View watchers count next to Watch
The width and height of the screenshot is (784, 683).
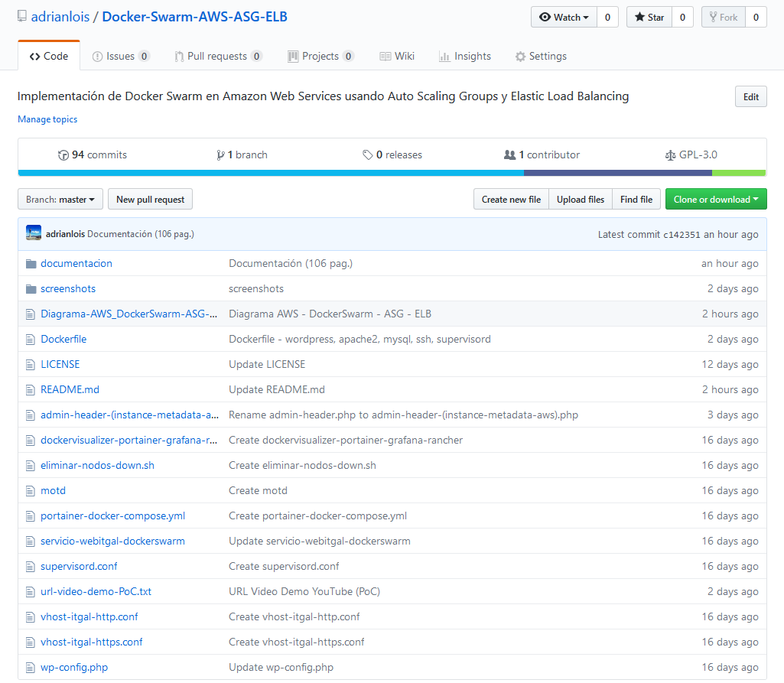pos(607,17)
